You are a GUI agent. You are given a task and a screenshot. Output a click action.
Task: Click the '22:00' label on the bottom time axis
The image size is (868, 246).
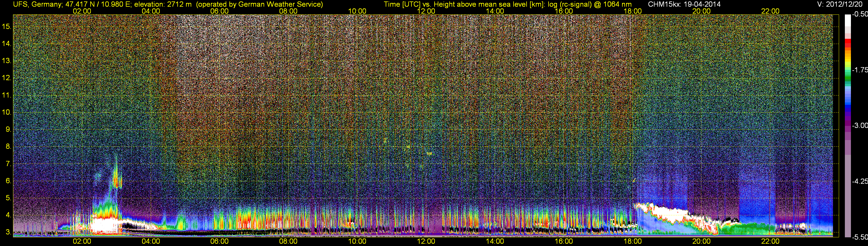pos(770,241)
